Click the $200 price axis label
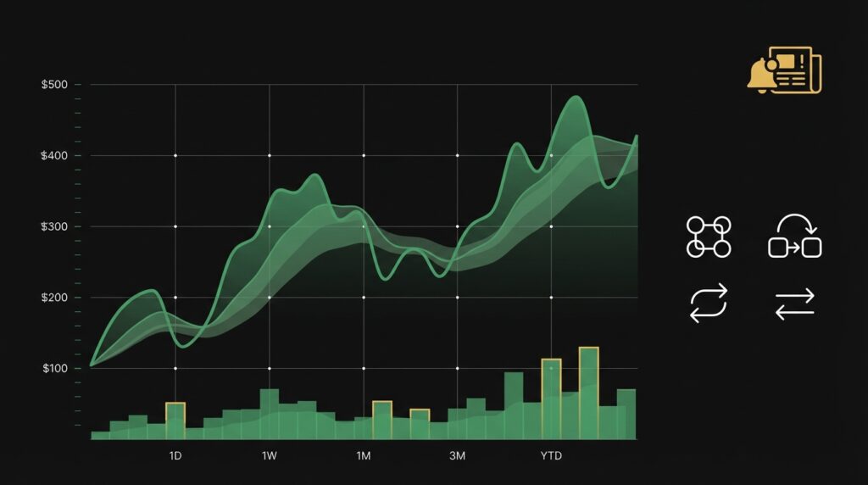This screenshot has width=868, height=485. click(x=54, y=298)
